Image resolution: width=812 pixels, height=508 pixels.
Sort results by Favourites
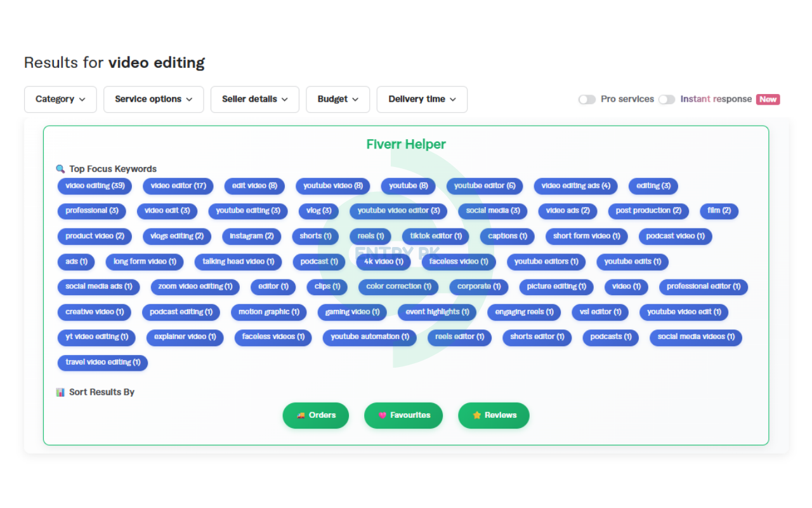[403, 415]
